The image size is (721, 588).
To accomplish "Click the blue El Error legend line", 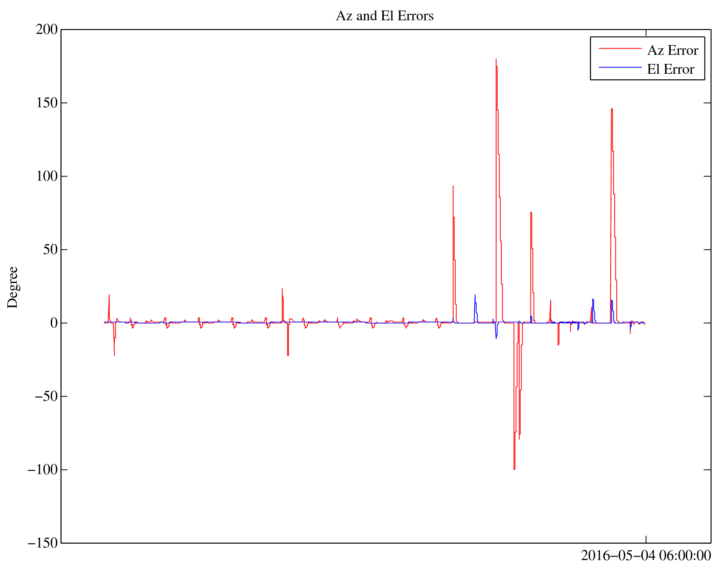I will coord(620,67).
